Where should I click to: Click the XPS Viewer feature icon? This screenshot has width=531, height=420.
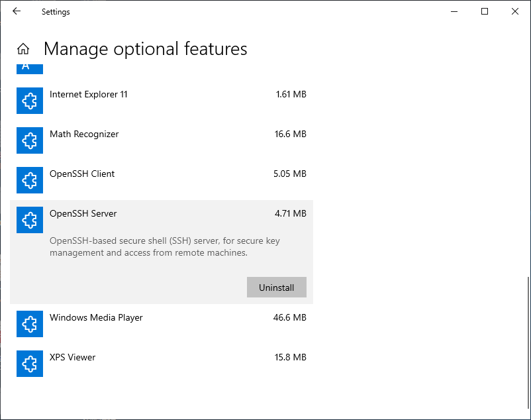tap(30, 364)
